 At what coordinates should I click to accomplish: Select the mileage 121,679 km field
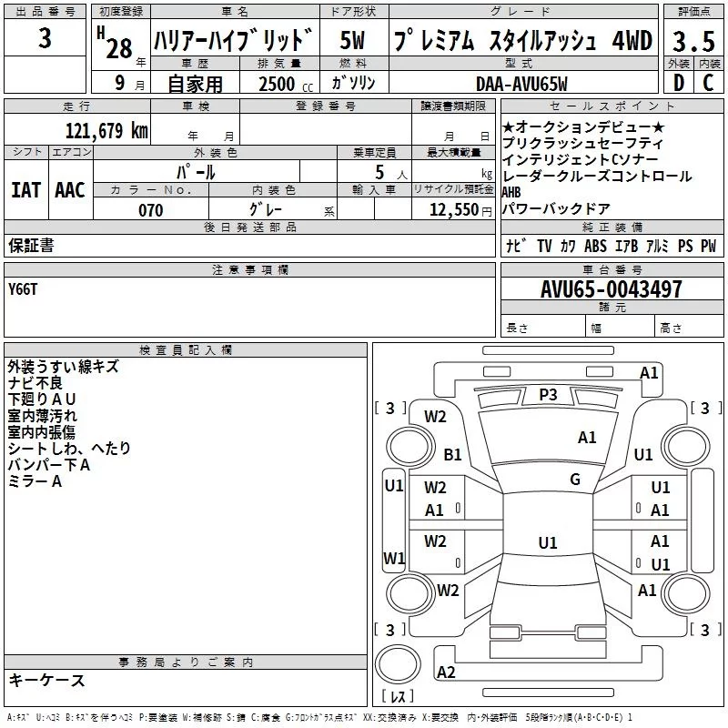[x=106, y=130]
